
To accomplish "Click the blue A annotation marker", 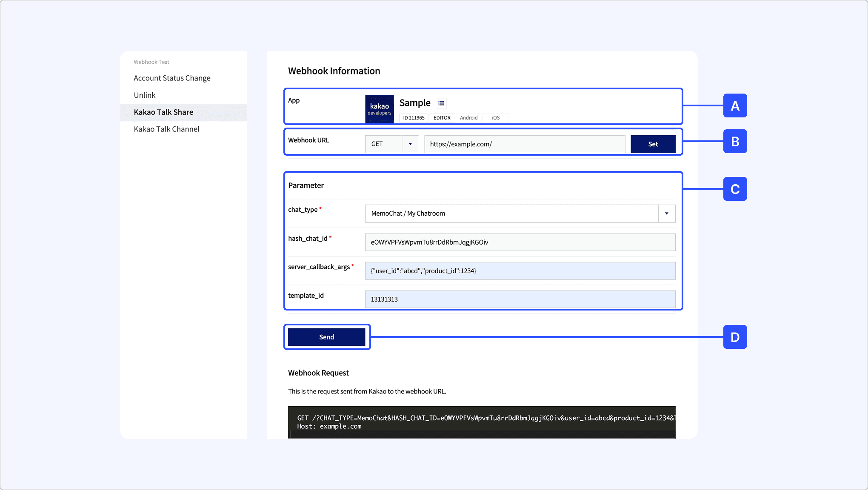I will [735, 105].
